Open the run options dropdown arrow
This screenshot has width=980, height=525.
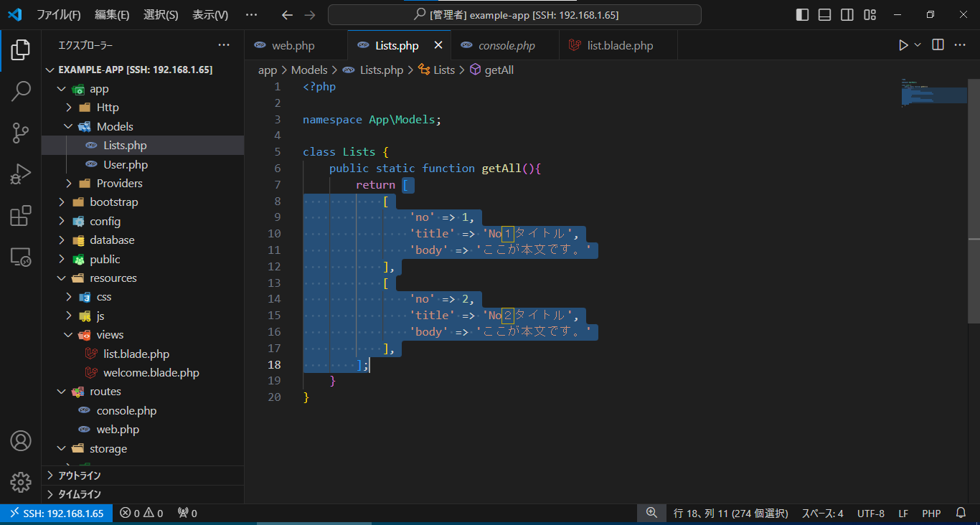(918, 45)
